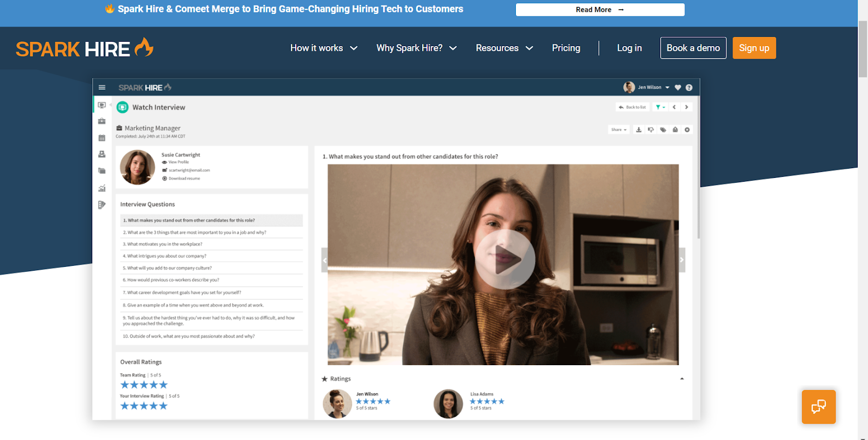Viewport: 868px width, 440px height.
Task: Click Download resume link
Action: coord(184,178)
